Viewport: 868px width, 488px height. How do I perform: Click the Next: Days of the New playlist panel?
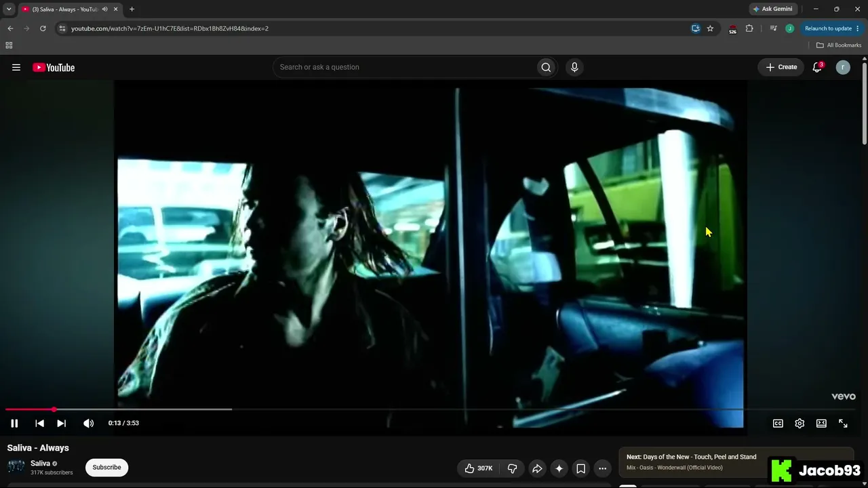736,462
